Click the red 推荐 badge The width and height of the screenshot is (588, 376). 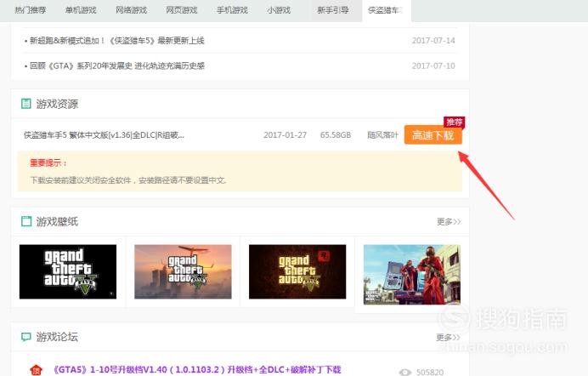(x=455, y=122)
